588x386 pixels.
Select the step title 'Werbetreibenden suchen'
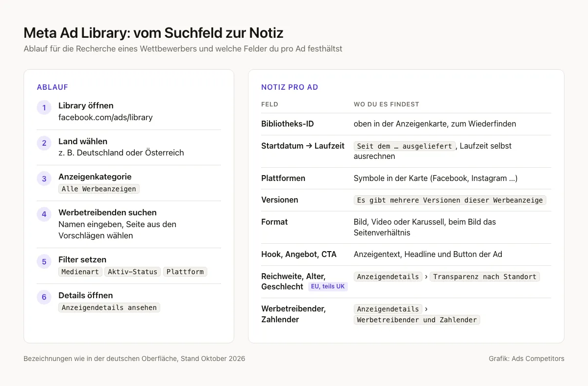(x=107, y=212)
